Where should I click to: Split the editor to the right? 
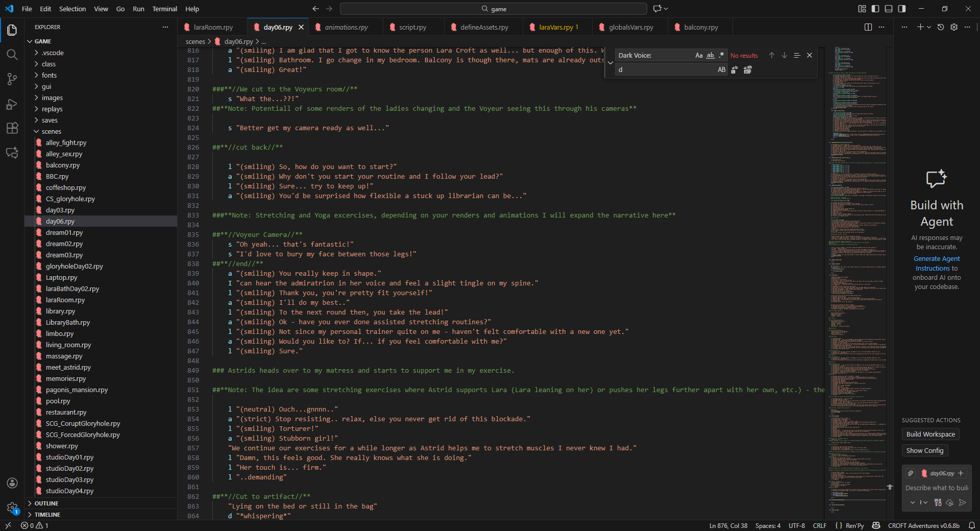[868, 27]
